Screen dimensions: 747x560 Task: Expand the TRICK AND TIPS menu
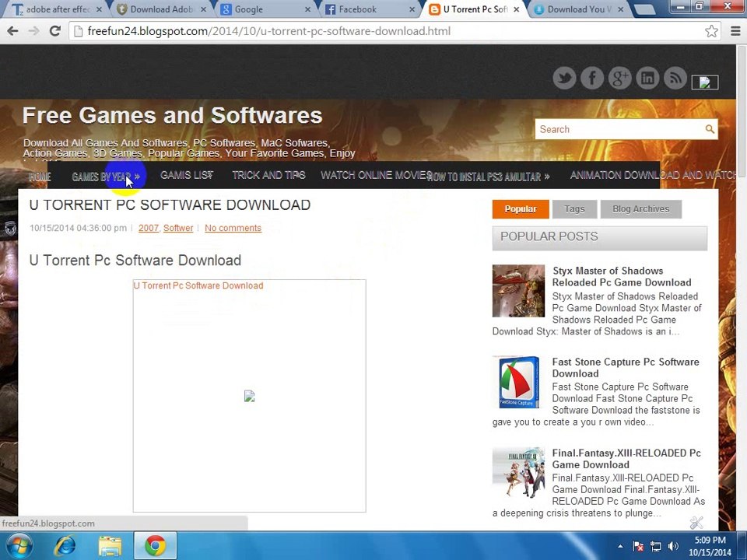(x=268, y=175)
